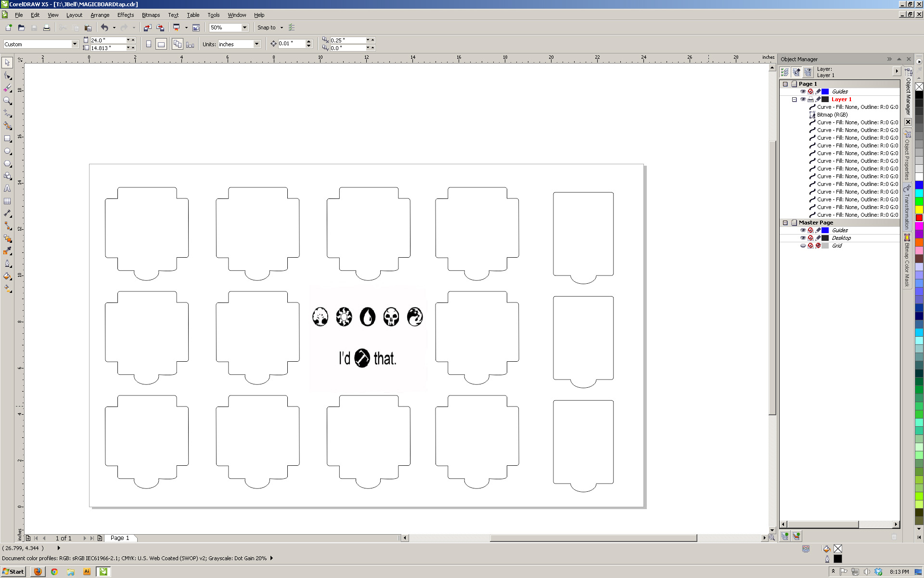Select the Text tool
This screenshot has height=578, width=924.
[7, 189]
